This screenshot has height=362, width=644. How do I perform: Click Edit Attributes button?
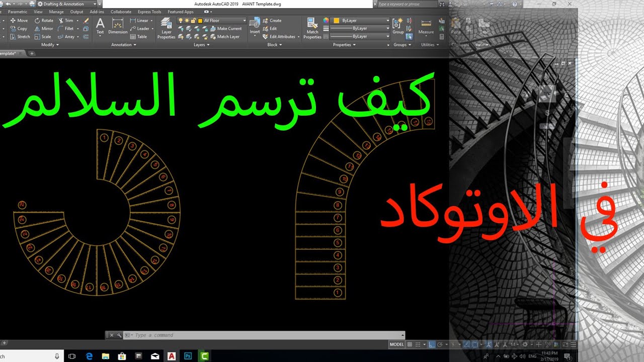pyautogui.click(x=279, y=37)
